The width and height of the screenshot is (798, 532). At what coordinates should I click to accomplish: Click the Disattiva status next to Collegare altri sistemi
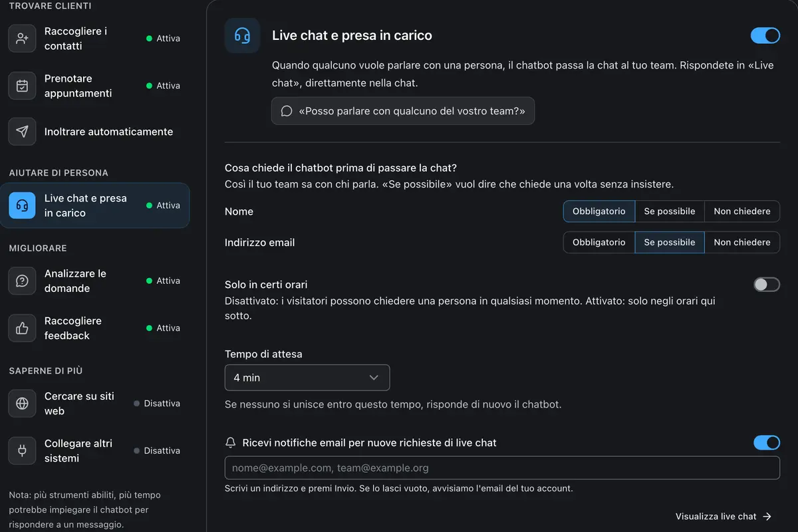pos(157,451)
